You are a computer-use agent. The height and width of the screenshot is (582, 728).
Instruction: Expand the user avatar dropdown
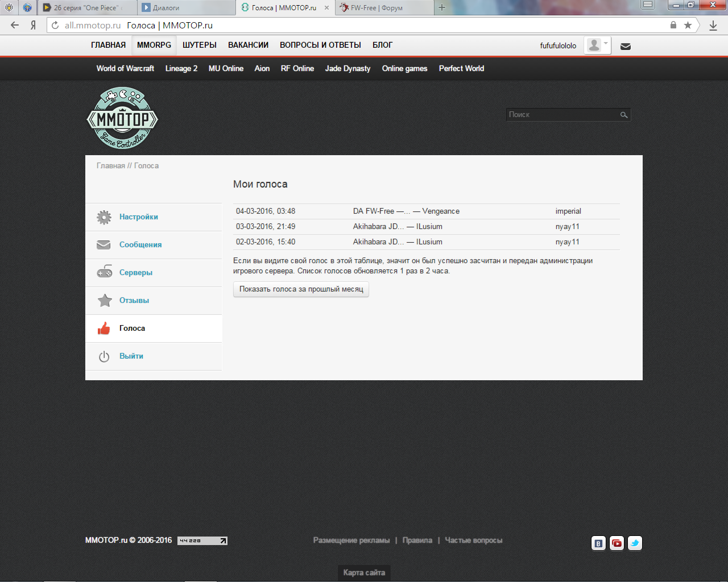[x=597, y=45]
